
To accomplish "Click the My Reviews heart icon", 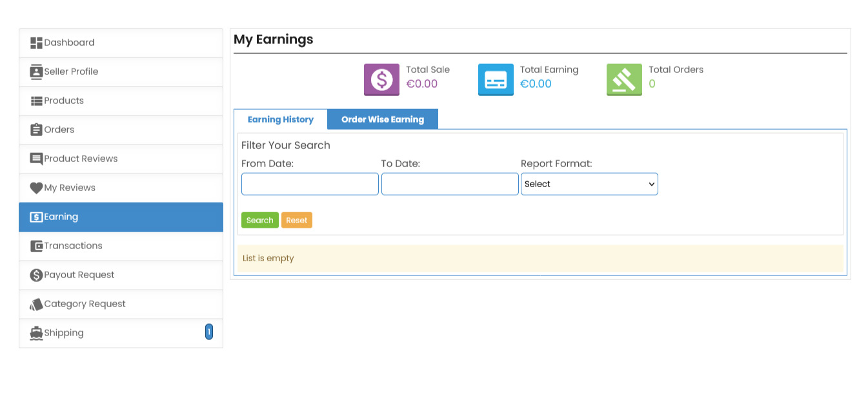I will 36,188.
